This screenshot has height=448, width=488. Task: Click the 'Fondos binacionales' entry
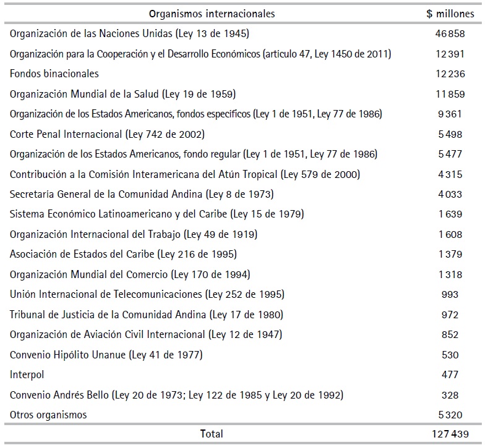tap(54, 74)
